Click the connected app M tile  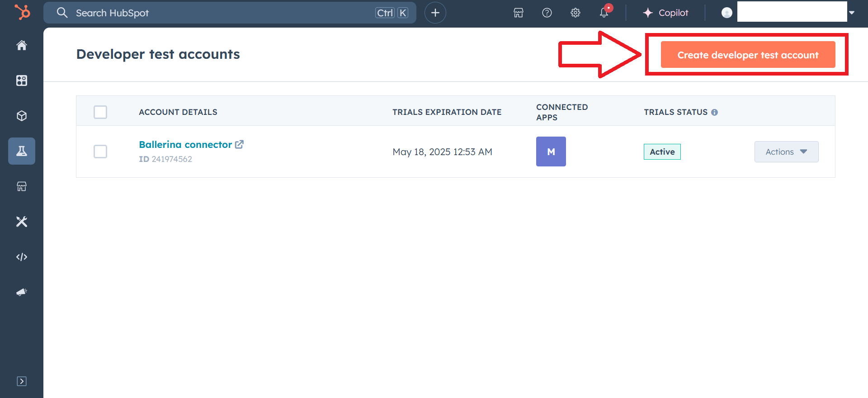[x=551, y=152]
